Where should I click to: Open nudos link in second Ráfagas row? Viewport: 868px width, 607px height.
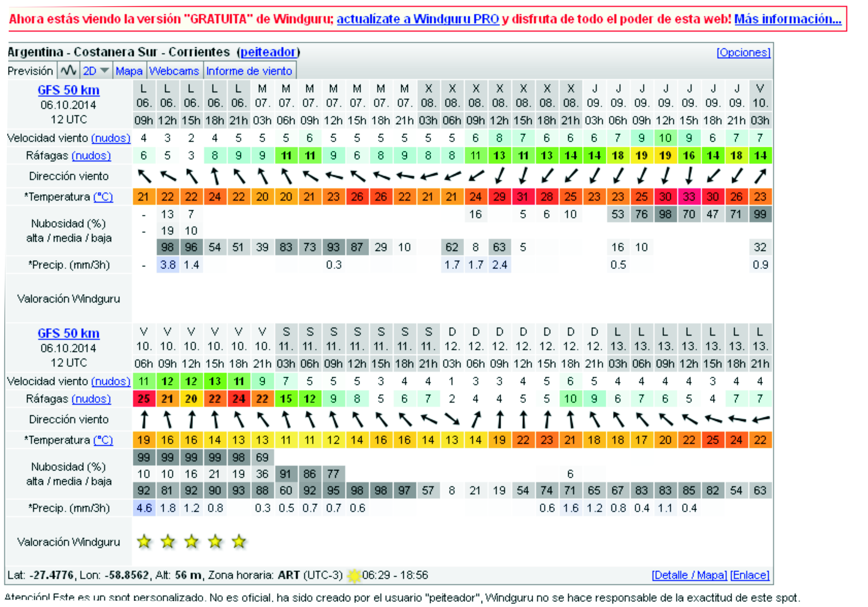(91, 399)
